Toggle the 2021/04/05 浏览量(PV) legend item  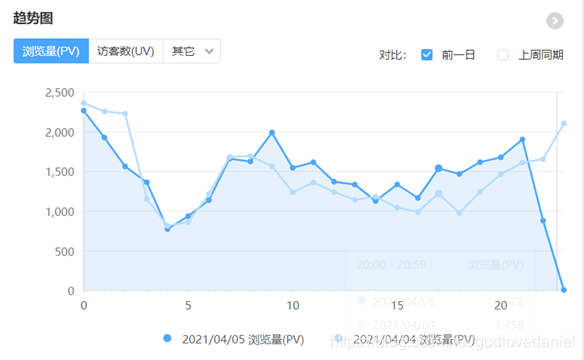coord(234,339)
